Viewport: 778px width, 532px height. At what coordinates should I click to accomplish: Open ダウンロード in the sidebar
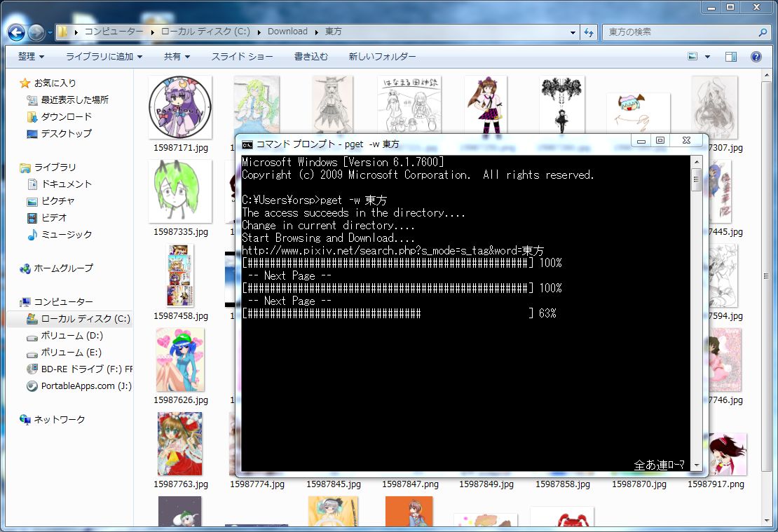tap(67, 116)
